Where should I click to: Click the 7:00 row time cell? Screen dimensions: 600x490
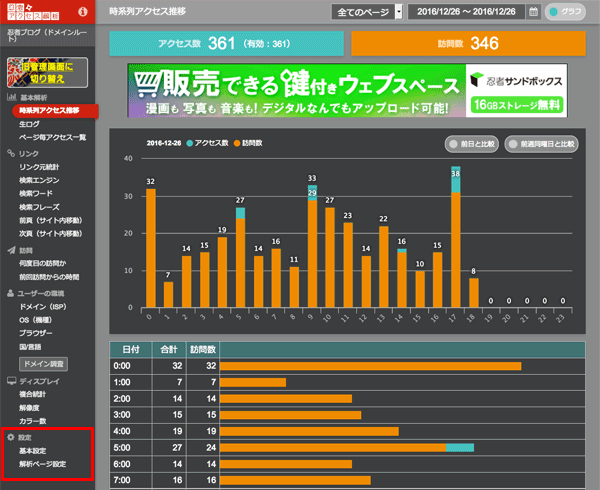pyautogui.click(x=131, y=480)
